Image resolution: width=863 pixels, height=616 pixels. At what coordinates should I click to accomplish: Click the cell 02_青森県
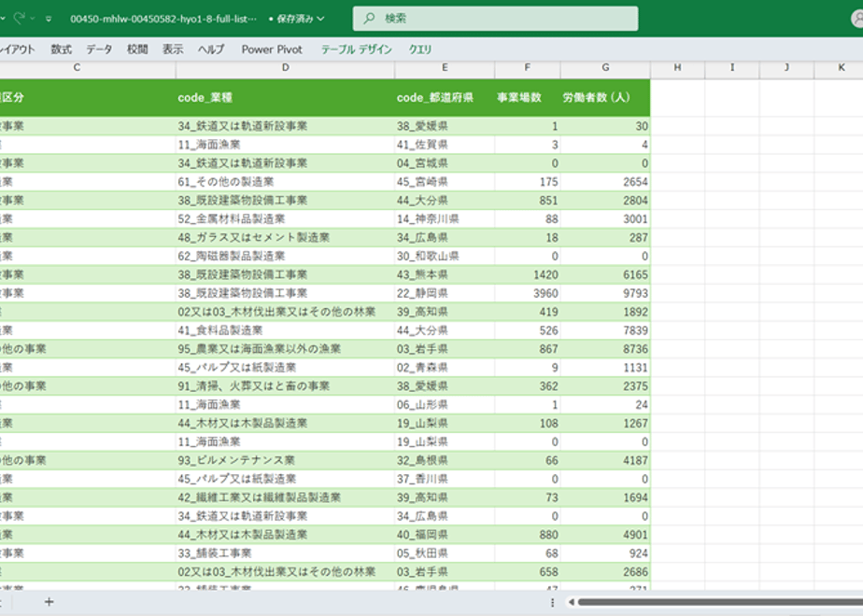(445, 368)
